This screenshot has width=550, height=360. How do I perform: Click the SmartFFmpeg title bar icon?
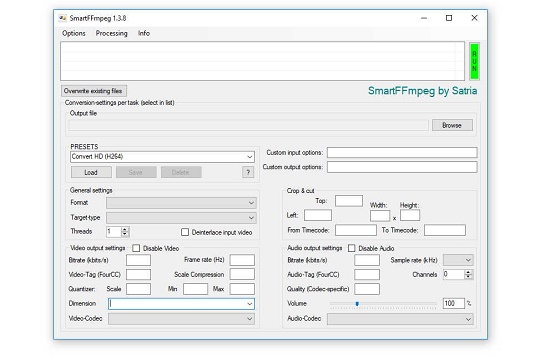pos(63,18)
